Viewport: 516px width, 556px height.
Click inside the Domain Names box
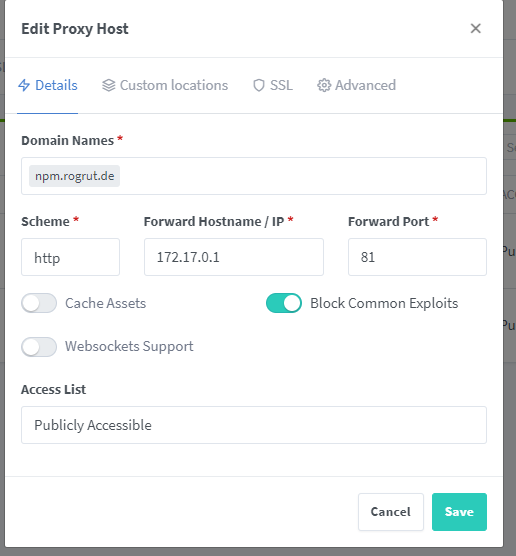tap(254, 176)
